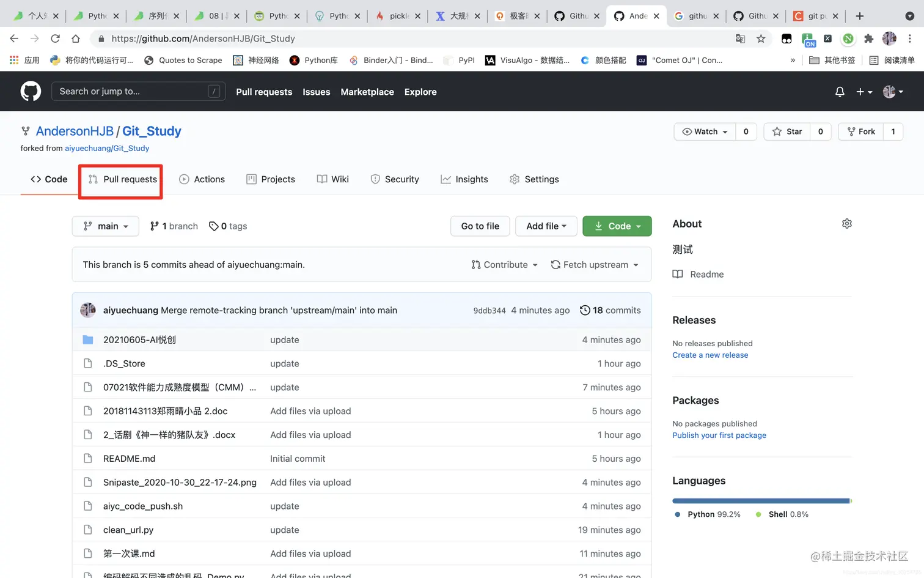Image resolution: width=924 pixels, height=578 pixels.
Task: Close the 'pickle' browser tab
Action: pos(418,16)
